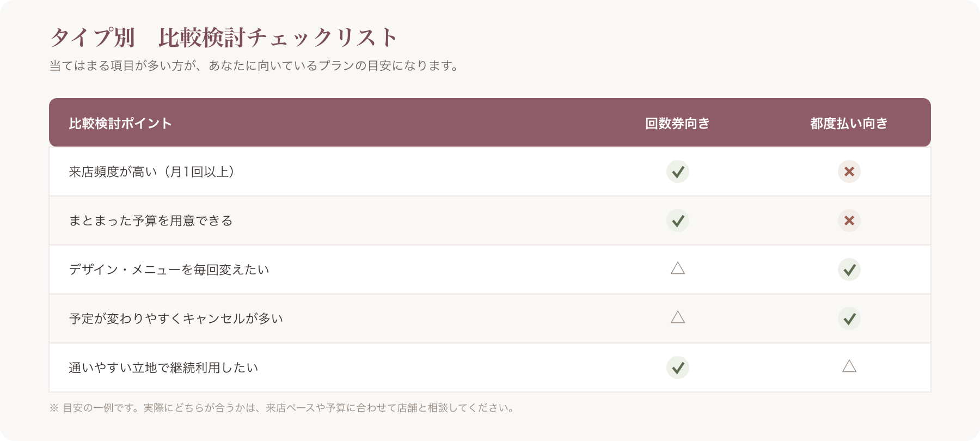This screenshot has height=441, width=980.
Task: Click the タイプ別 比較検討チェックリスト heading
Action: 224,38
